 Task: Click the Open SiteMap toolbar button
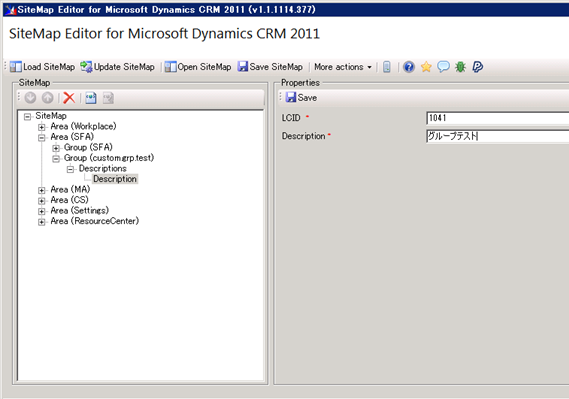[198, 67]
